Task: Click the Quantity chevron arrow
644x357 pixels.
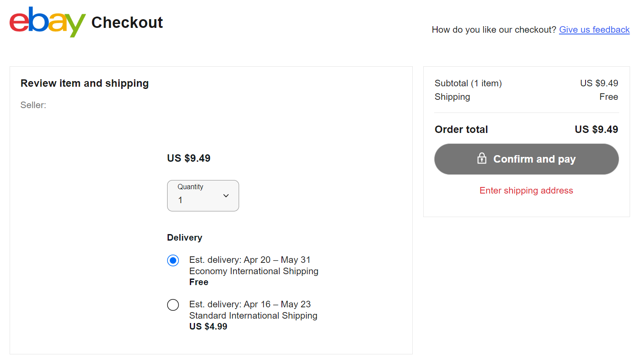Action: (226, 196)
